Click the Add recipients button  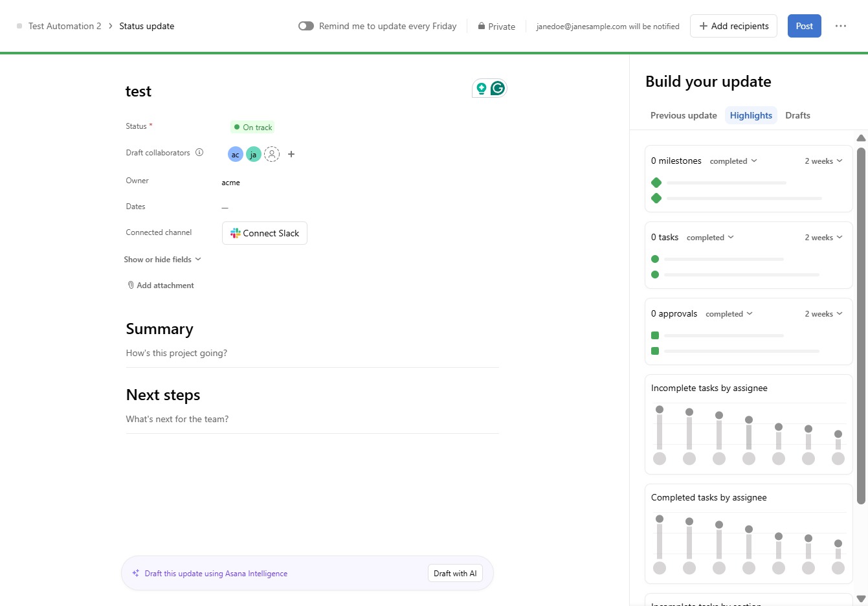733,26
